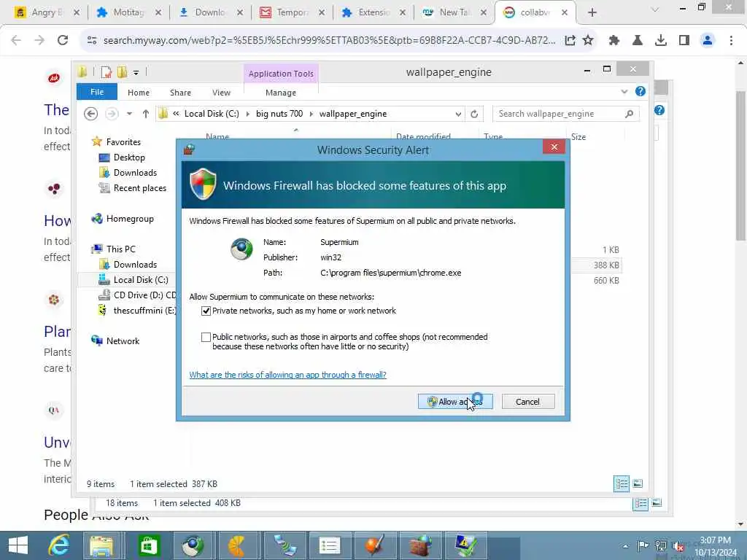Switch to Tempor mail browser tab

click(x=292, y=12)
